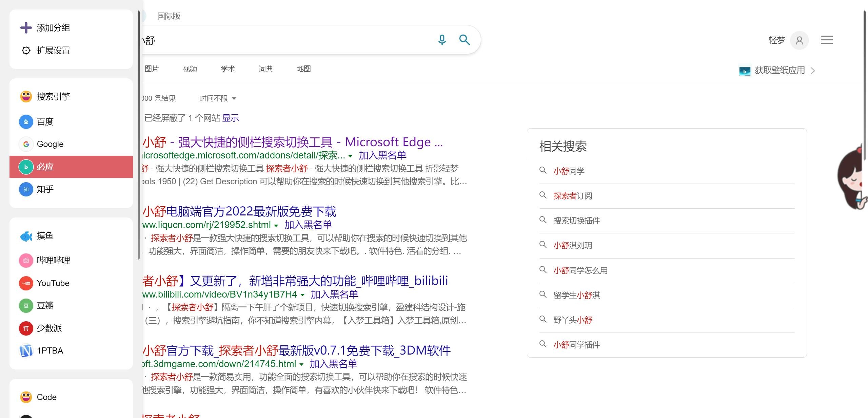This screenshot has height=418, width=868.
Task: Expand arrow next to bilibili.com URL
Action: tap(302, 295)
